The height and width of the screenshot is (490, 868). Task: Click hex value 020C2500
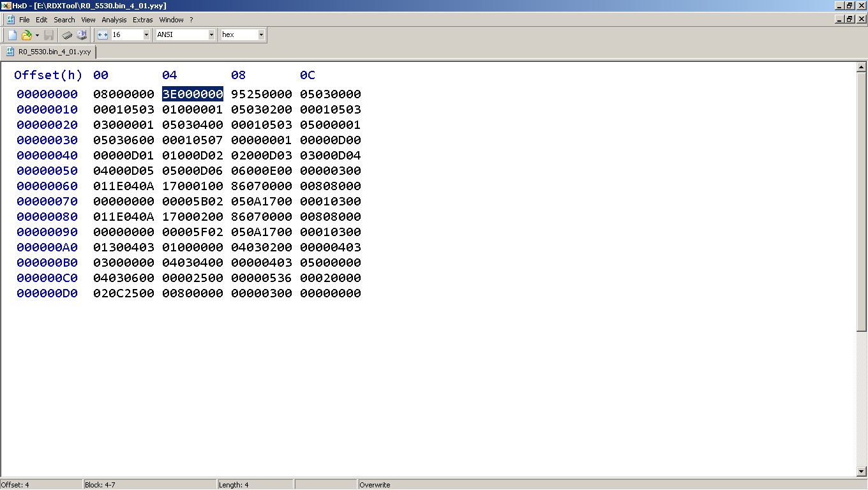click(x=124, y=293)
